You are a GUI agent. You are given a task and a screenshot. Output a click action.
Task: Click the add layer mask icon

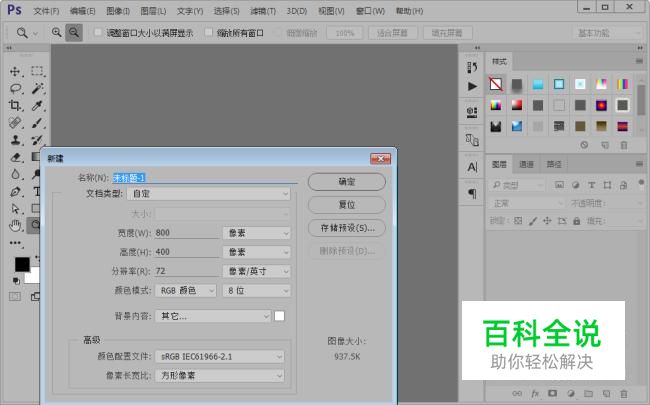[553, 393]
